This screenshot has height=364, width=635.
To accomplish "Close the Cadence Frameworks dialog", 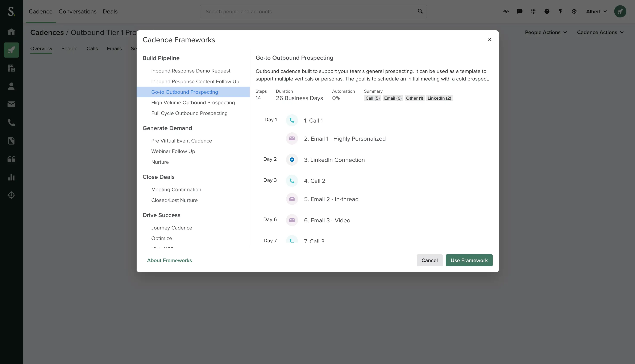I will (490, 40).
